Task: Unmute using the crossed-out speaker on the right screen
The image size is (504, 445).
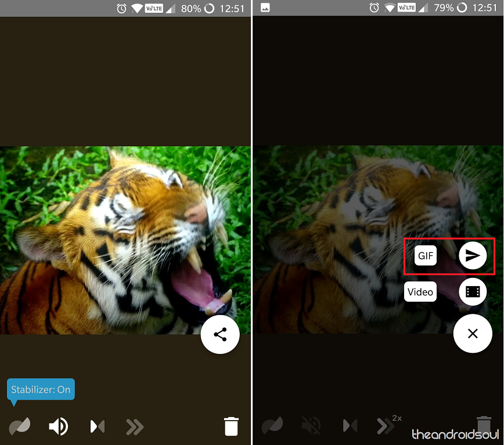Action: click(x=311, y=426)
